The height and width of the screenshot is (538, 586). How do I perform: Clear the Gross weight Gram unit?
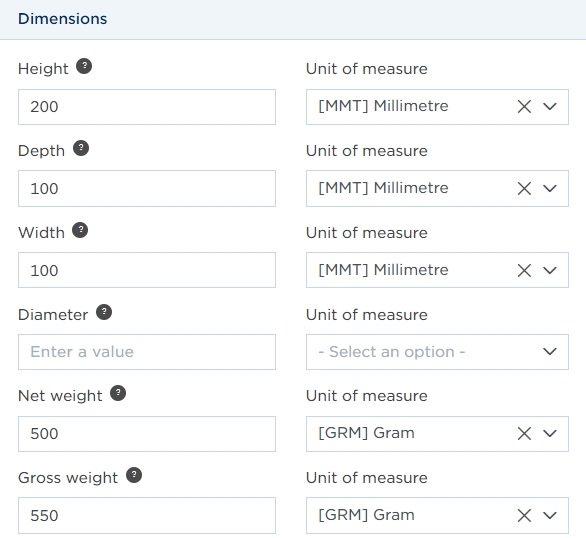[524, 516]
